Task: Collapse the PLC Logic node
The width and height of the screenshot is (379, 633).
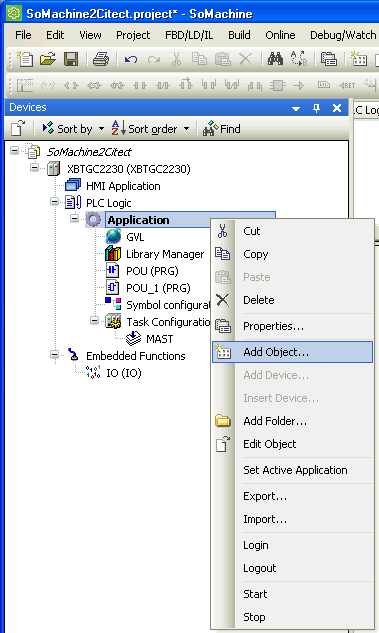Action: coord(54,201)
